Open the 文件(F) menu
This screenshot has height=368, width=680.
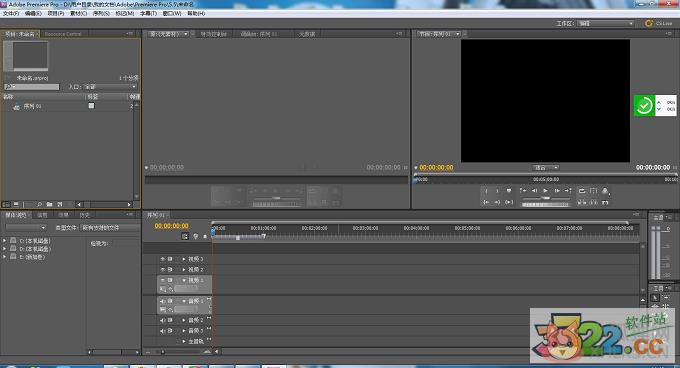(x=11, y=13)
